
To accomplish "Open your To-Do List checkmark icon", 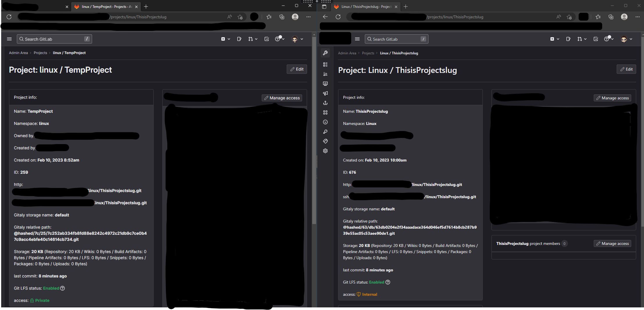I will pos(596,39).
